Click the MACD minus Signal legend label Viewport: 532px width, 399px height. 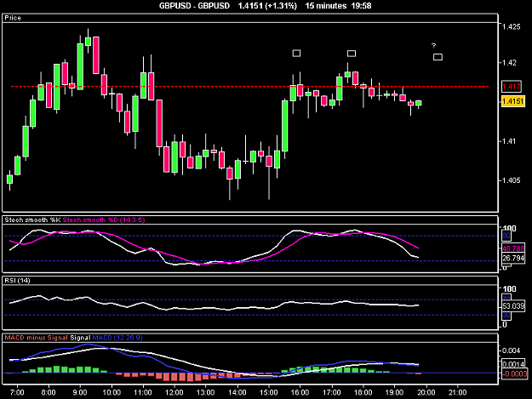pos(37,338)
